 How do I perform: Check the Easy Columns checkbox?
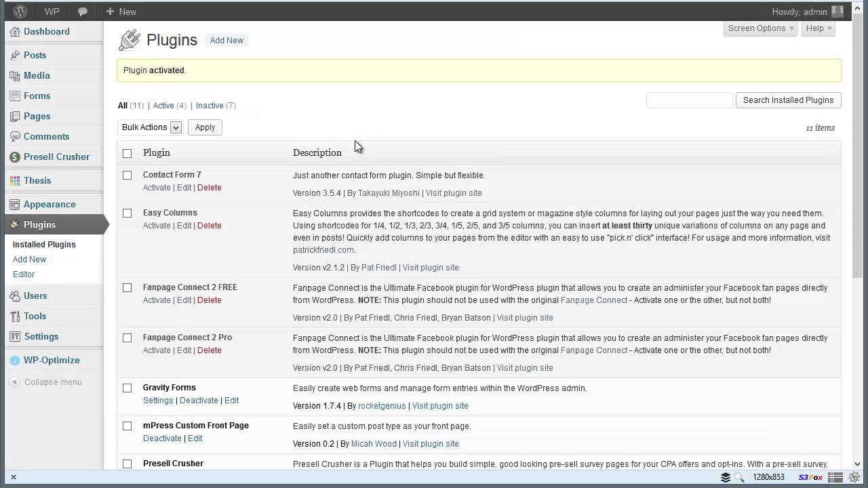(x=127, y=213)
